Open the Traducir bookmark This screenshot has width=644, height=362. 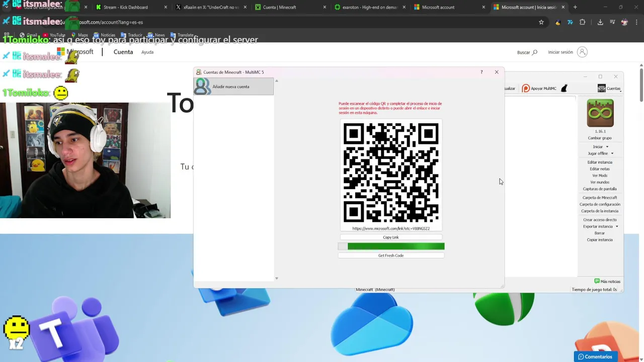point(132,35)
